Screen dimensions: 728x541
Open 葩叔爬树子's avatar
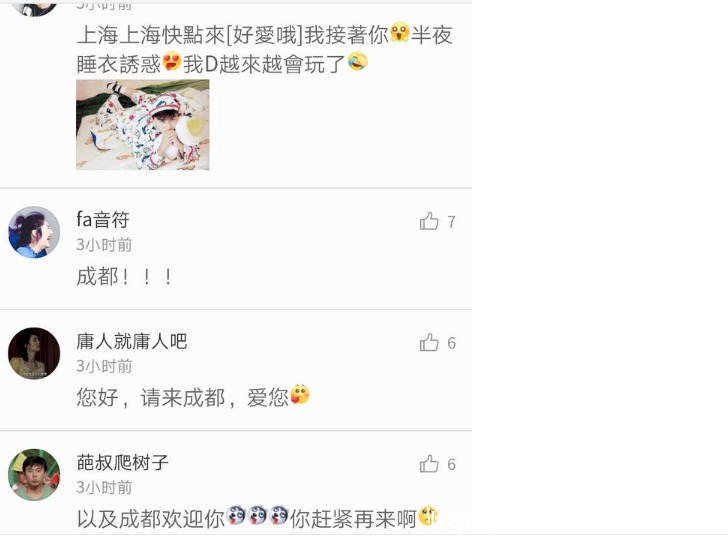click(x=34, y=475)
